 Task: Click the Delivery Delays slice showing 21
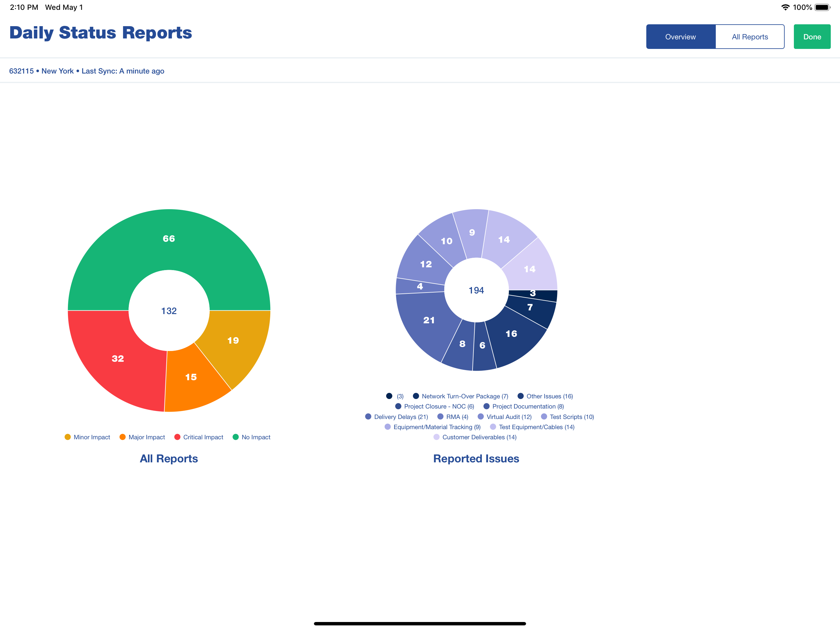click(429, 320)
